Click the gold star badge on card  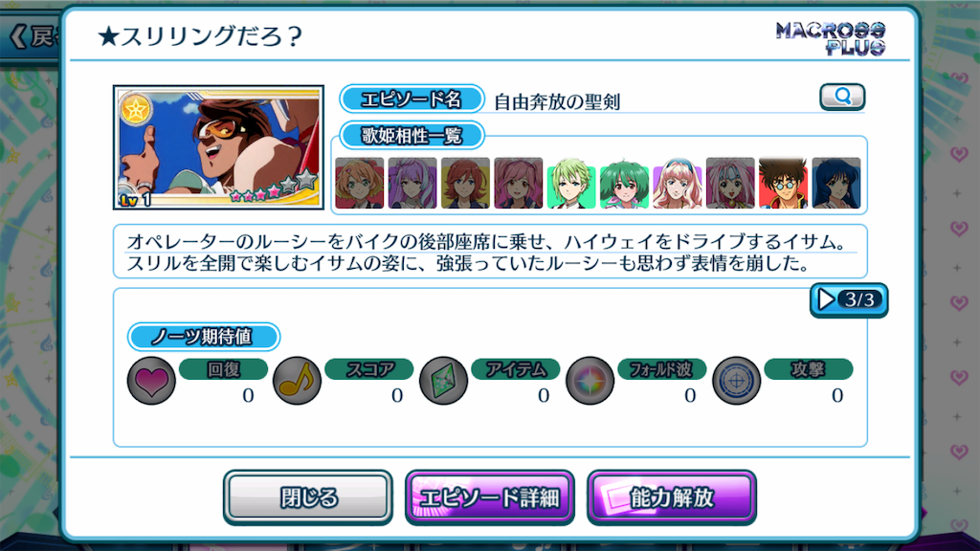click(136, 110)
